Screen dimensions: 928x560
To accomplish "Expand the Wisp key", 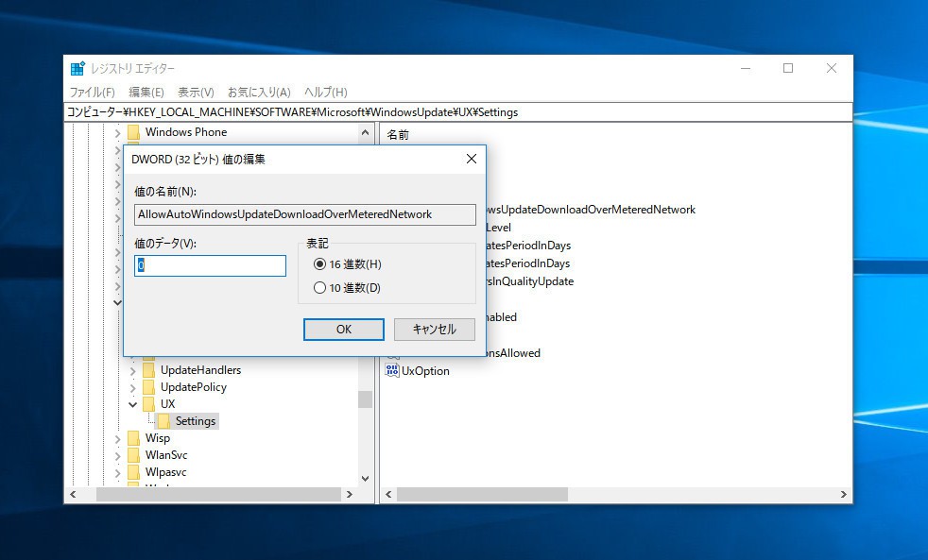I will tap(117, 439).
